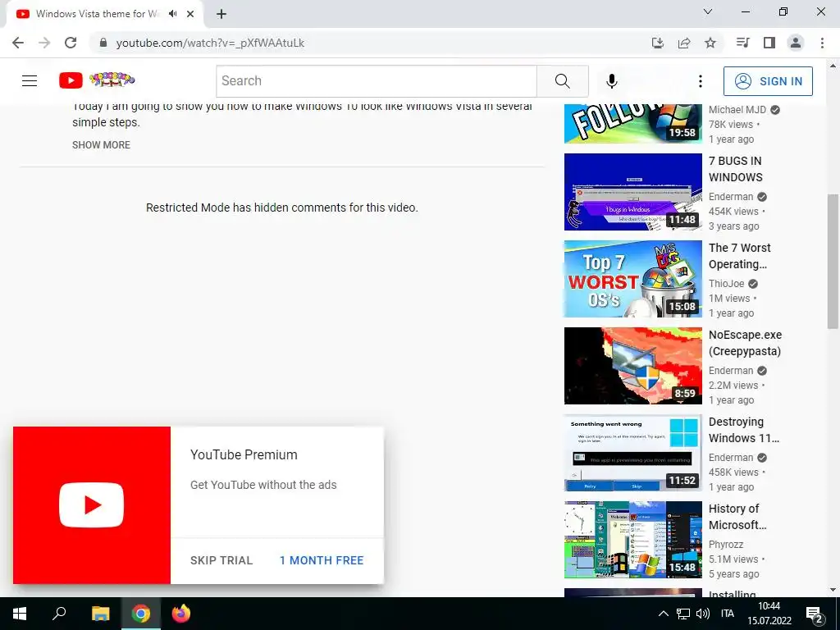Open the clock and date flyout

point(769,614)
